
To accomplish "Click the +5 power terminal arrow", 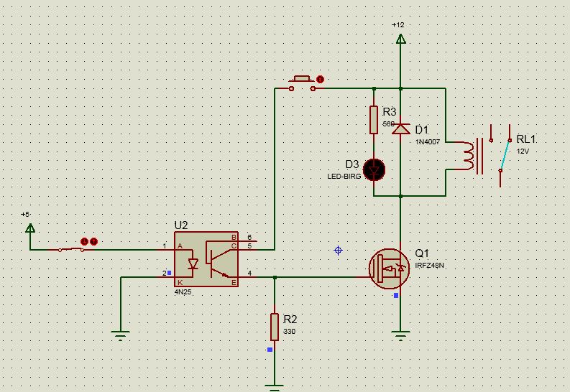I will tap(30, 228).
